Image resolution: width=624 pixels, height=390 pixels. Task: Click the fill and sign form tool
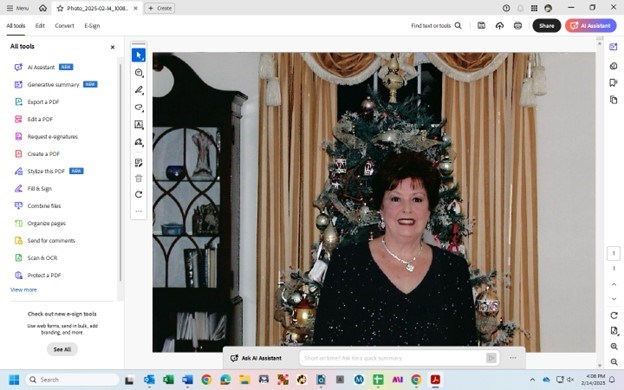pos(138,163)
